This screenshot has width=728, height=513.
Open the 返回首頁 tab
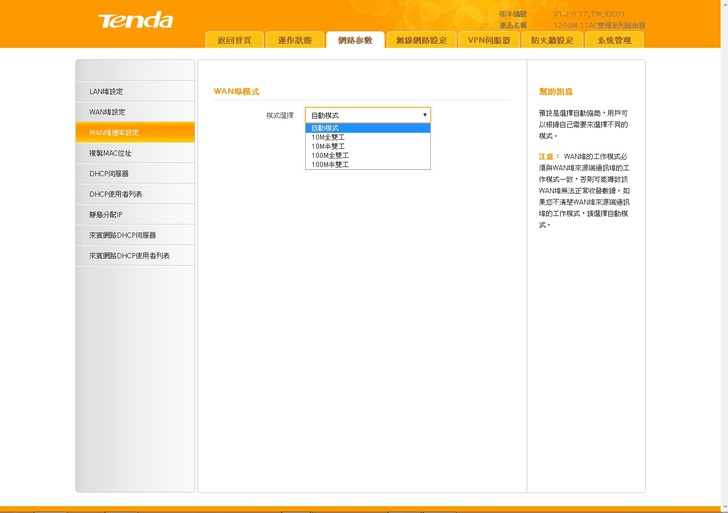[x=234, y=40]
